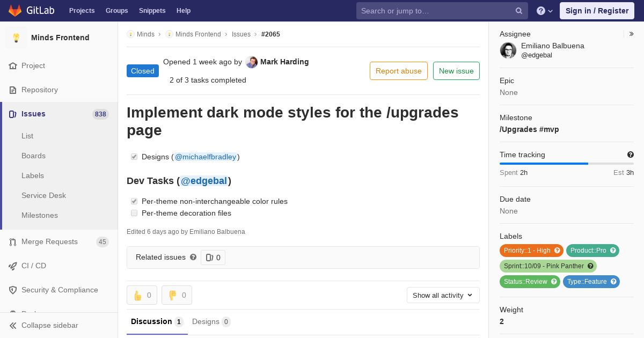The width and height of the screenshot is (644, 338).
Task: Click the Minds breadcrumb lightbulb icon
Action: pos(130,34)
